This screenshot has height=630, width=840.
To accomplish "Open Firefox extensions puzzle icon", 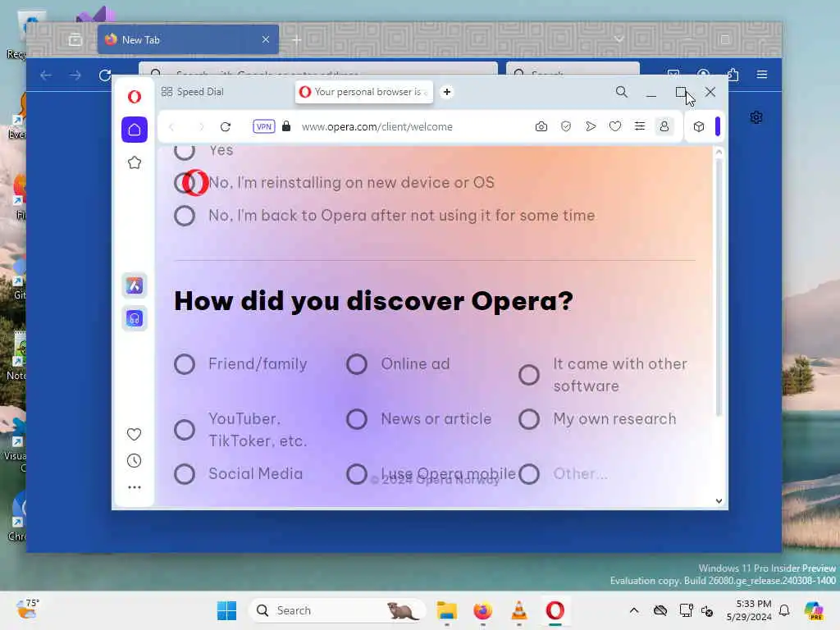I will [x=733, y=75].
